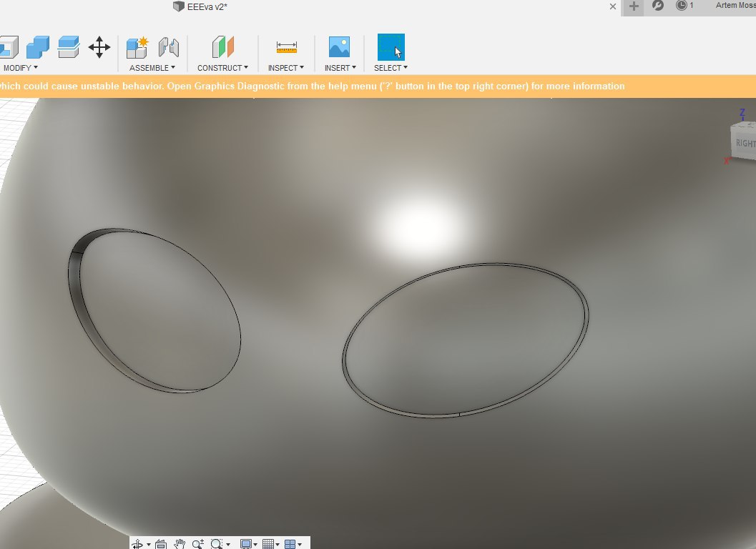Screen dimensions: 756x549
Task: Activate the Select tool icon
Action: pyautogui.click(x=391, y=47)
